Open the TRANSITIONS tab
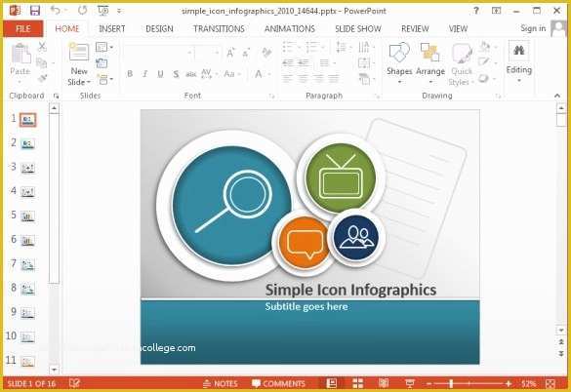This screenshot has width=571, height=392. [219, 28]
